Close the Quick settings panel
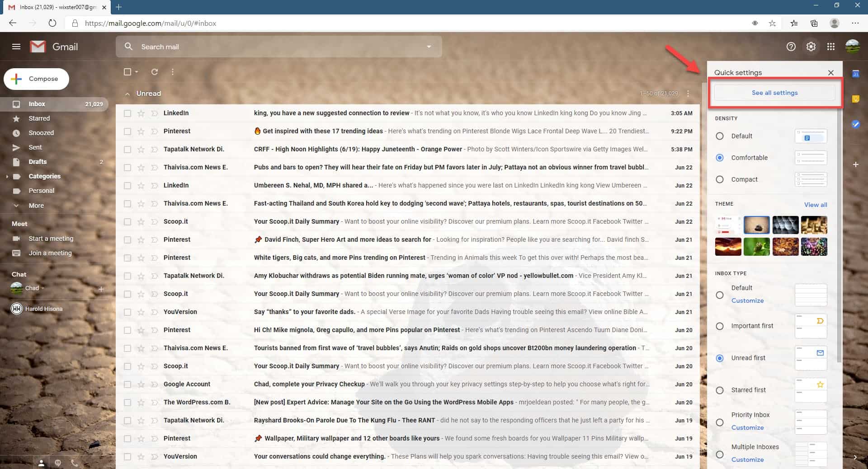868x469 pixels. point(830,73)
